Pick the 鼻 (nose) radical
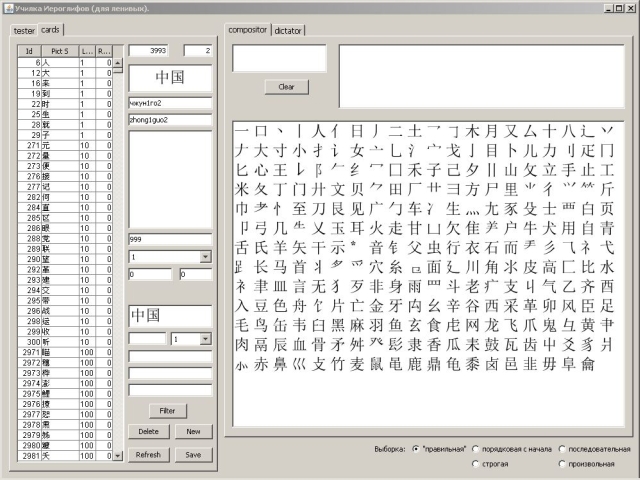The image size is (640, 480). click(x=280, y=364)
